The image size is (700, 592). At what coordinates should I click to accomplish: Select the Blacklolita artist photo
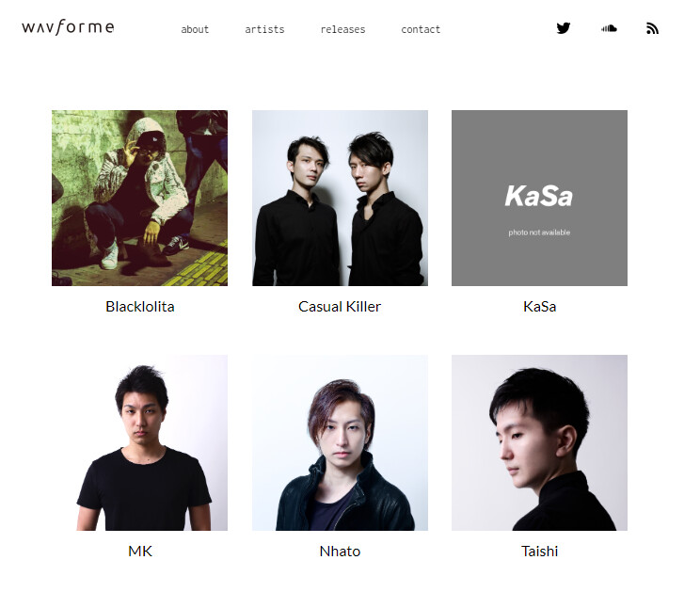point(140,199)
